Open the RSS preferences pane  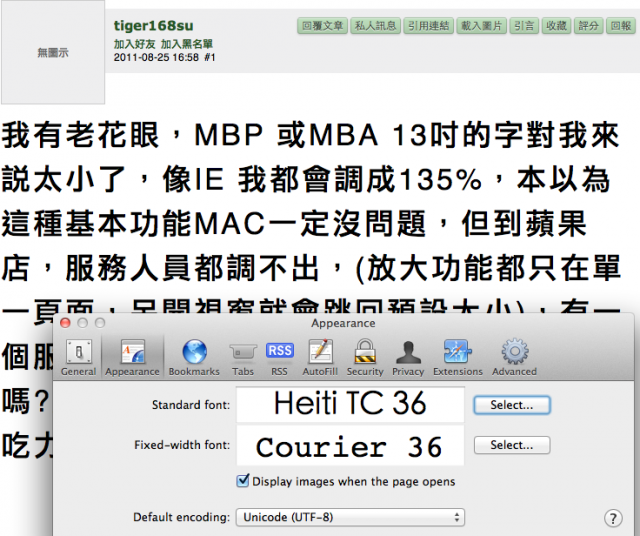[x=280, y=357]
